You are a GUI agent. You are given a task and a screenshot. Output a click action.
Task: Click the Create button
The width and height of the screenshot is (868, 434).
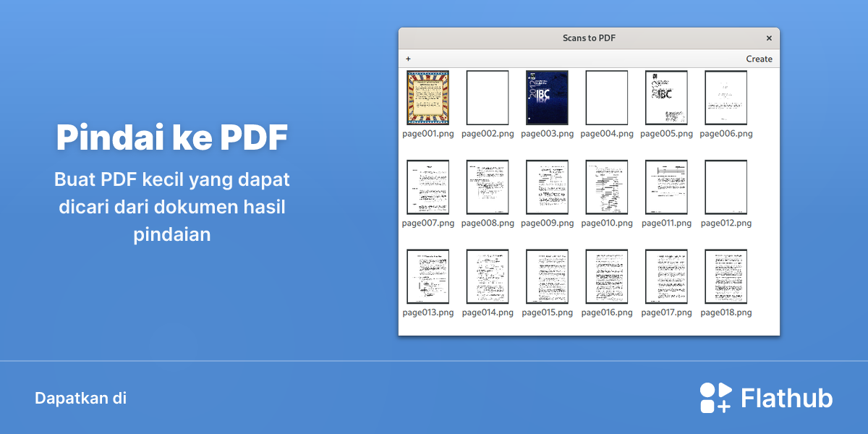tap(759, 59)
